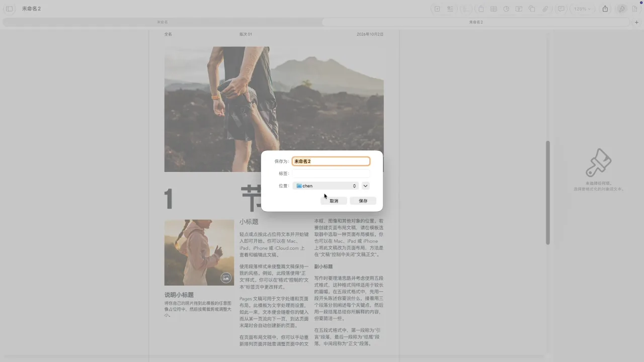Click the 副小标题 heading text

[x=324, y=266]
